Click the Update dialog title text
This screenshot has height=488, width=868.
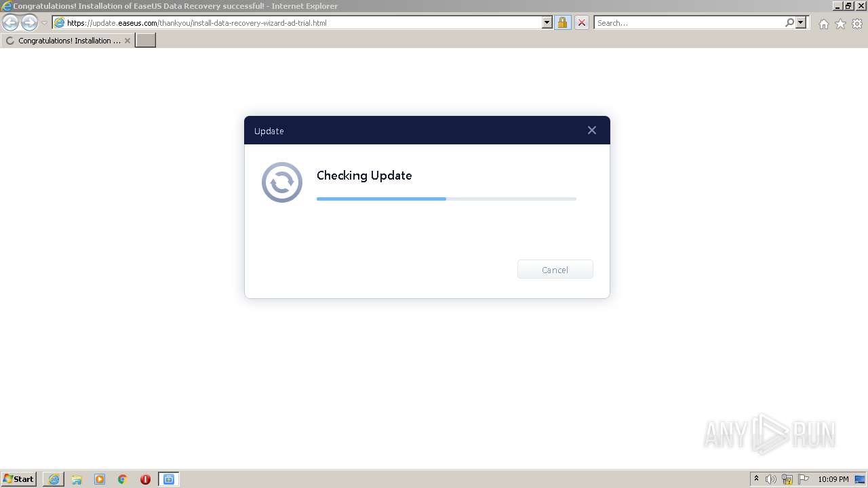tap(269, 131)
